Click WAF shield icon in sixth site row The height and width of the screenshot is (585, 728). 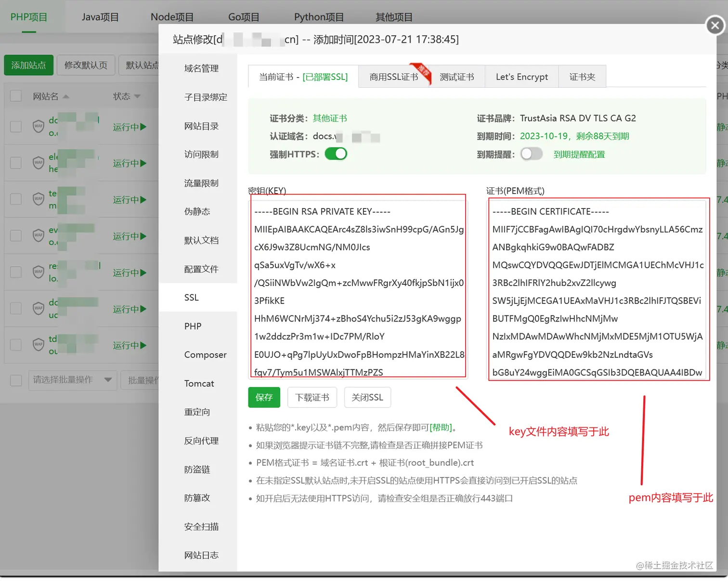point(39,308)
